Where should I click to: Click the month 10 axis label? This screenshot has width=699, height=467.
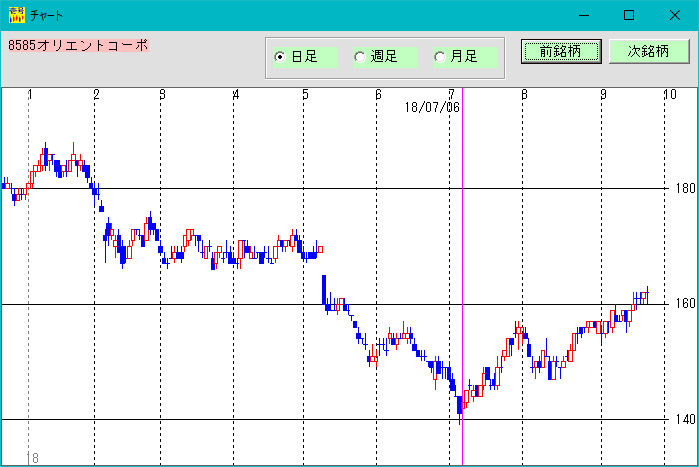click(x=670, y=94)
